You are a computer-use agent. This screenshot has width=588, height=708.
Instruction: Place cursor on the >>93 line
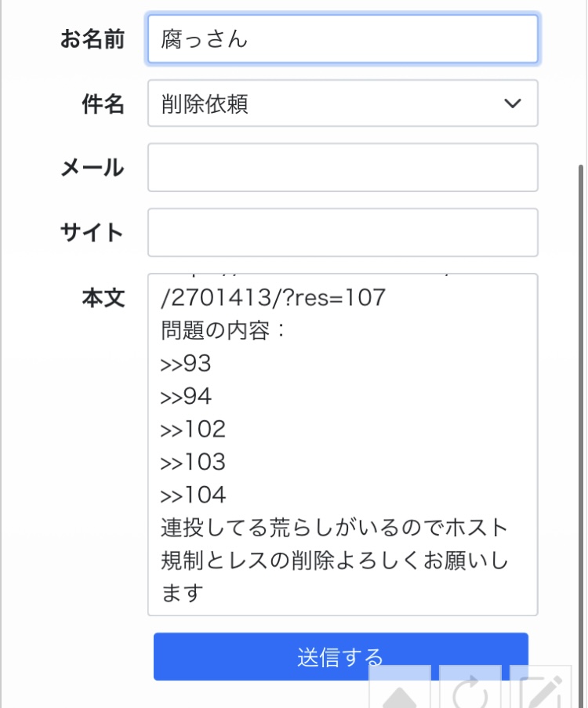187,364
